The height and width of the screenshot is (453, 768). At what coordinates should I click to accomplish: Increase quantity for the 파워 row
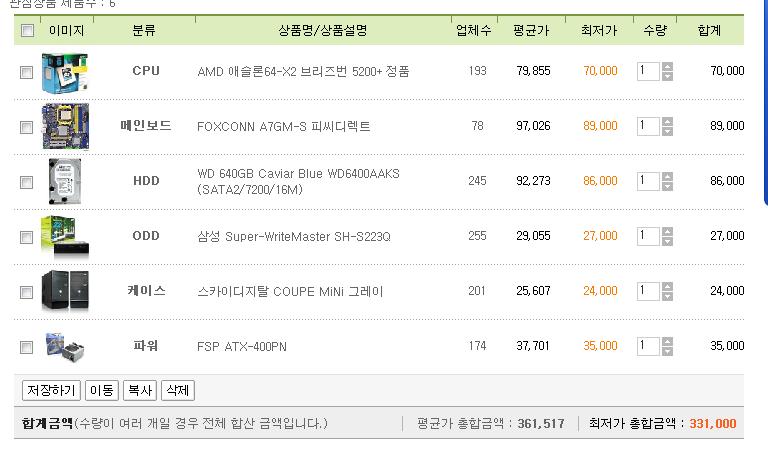click(667, 341)
